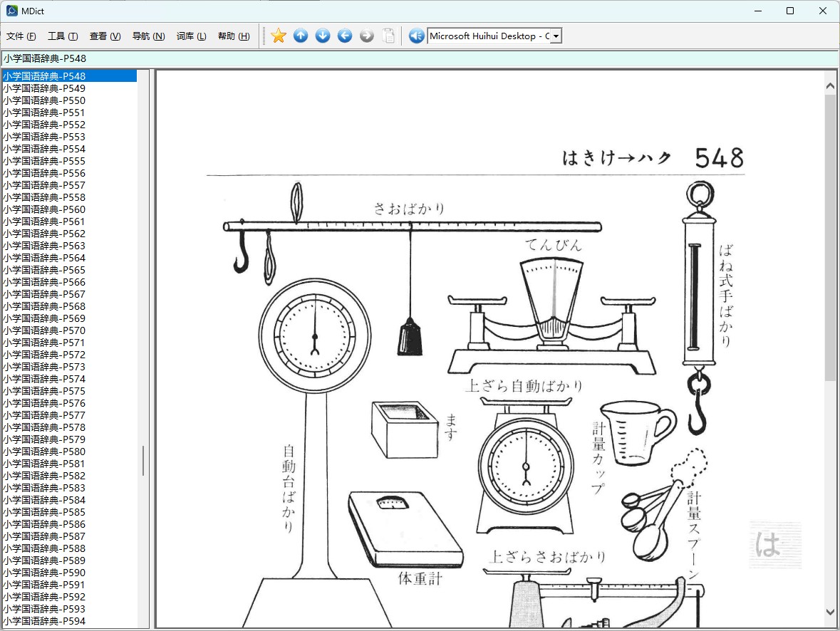Select entry 小学国语辞典-P560
The width and height of the screenshot is (840, 631).
coord(69,209)
